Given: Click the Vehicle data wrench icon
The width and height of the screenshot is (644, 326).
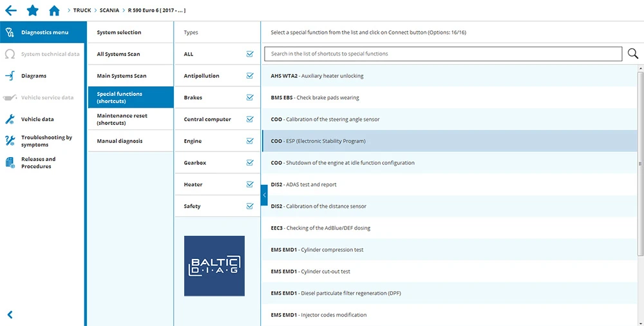Looking at the screenshot, I should [10, 119].
